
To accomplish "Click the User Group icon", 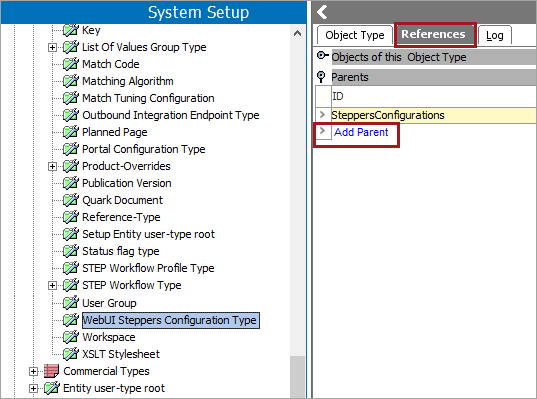I will 71,303.
